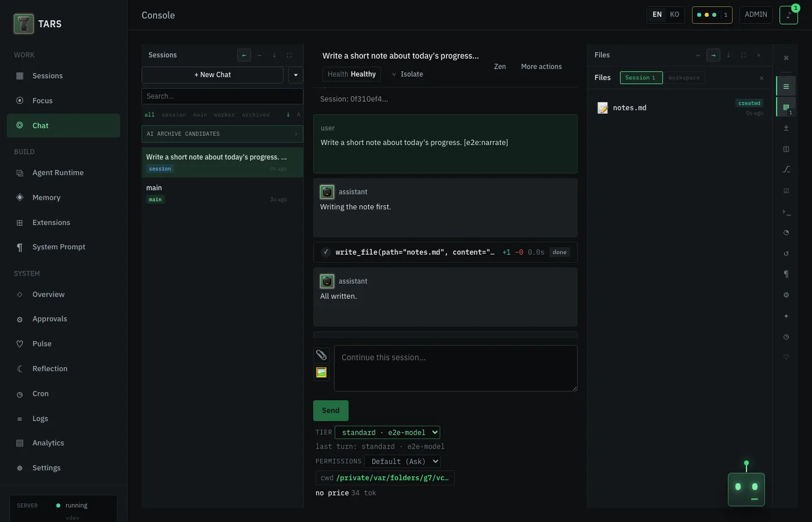Open the Sessions page in the sidebar
This screenshot has width=812, height=522.
(63, 76)
